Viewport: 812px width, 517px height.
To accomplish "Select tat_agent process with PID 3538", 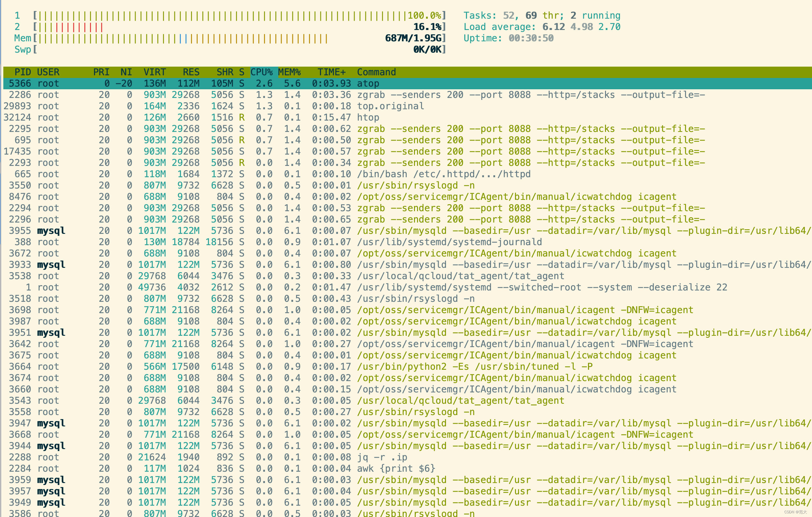I will (407, 276).
